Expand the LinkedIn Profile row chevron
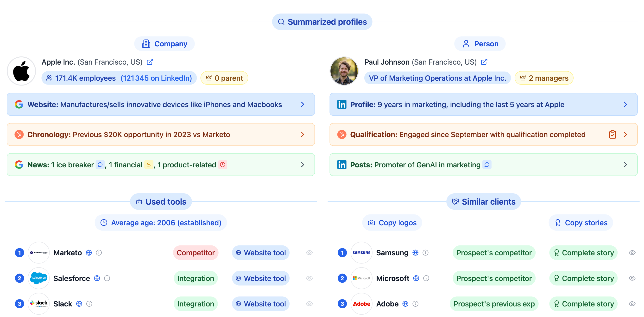This screenshot has height=317, width=644. 625,104
